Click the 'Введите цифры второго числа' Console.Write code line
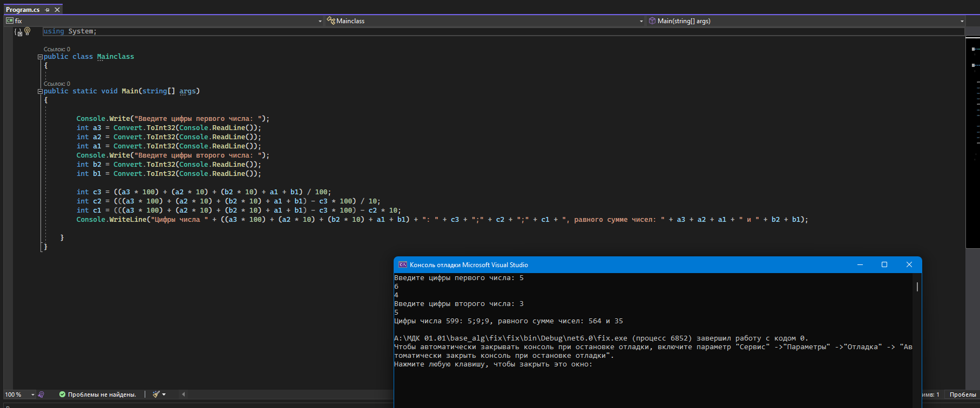Viewport: 980px width, 408px height. 173,155
